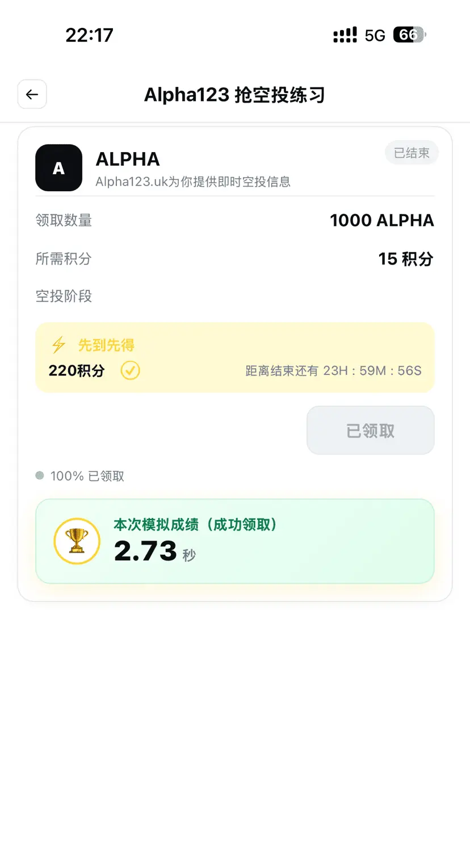
Task: Toggle the yellow checkmark next to 220积分
Action: [x=130, y=371]
